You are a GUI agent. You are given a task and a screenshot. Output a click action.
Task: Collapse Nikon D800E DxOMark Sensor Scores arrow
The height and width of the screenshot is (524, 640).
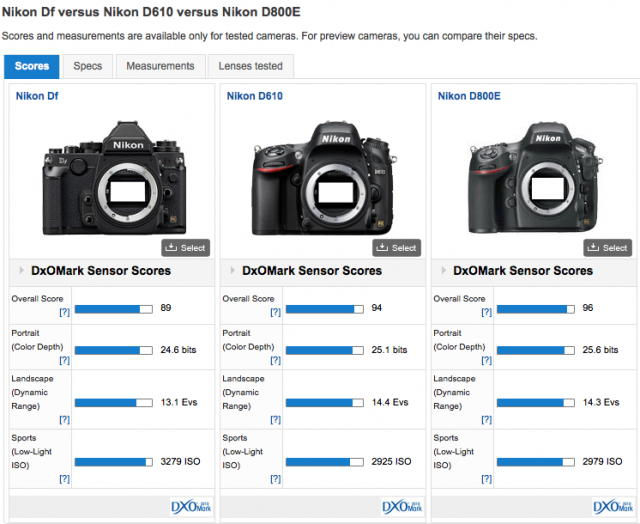coord(443,270)
